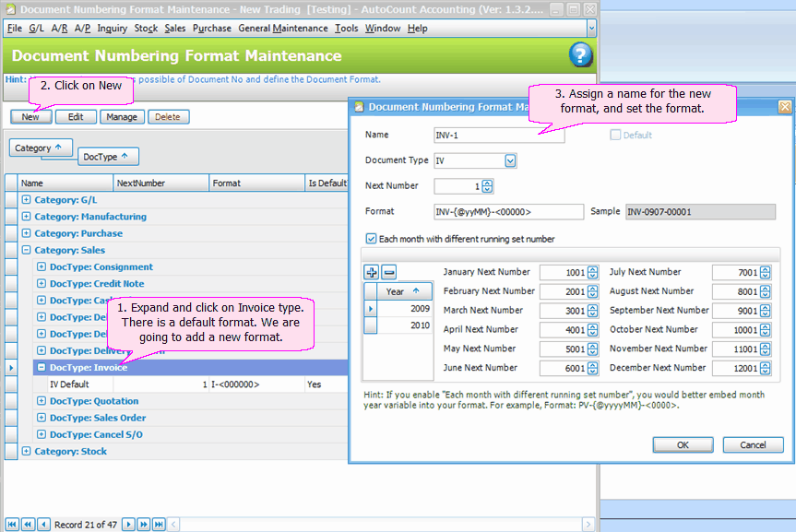Go to previous page of records icon
Viewport: 796px width, 532px height.
click(x=29, y=524)
